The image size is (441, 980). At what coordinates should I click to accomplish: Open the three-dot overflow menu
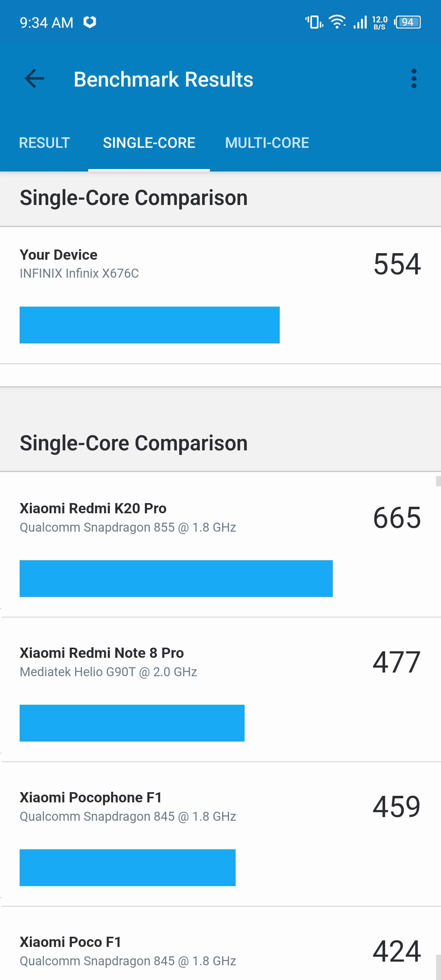pyautogui.click(x=414, y=79)
